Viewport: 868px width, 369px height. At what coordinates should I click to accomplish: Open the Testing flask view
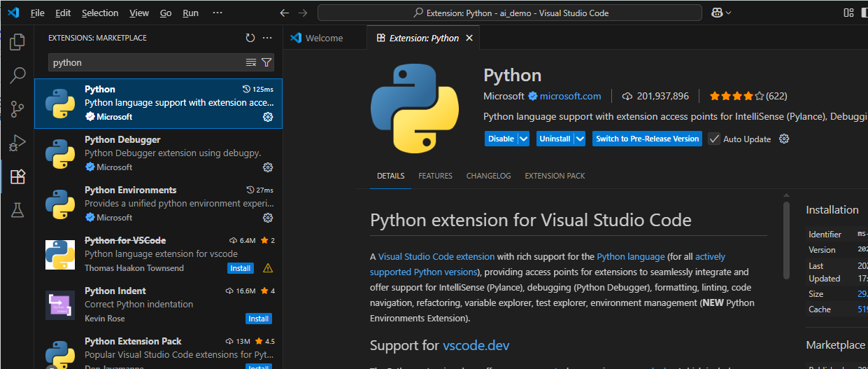[x=17, y=210]
